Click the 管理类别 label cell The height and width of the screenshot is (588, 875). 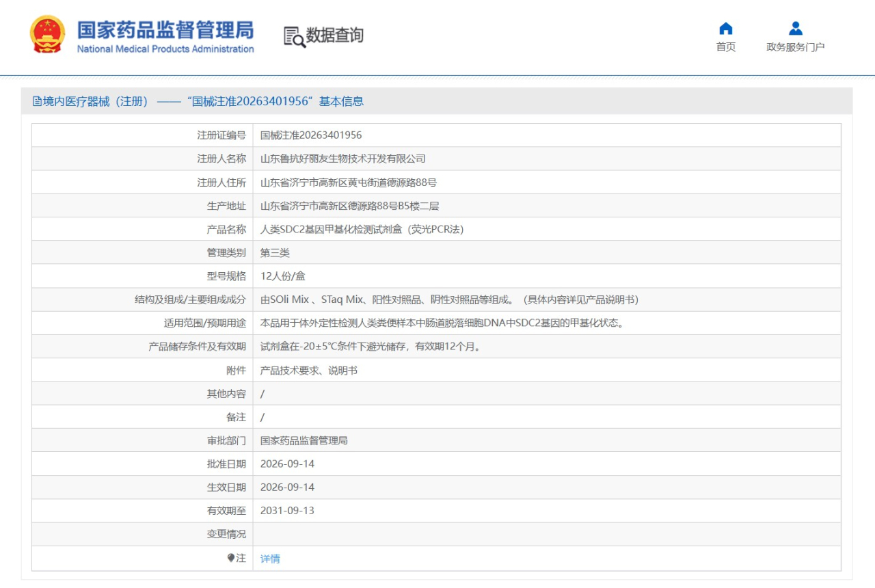point(142,252)
